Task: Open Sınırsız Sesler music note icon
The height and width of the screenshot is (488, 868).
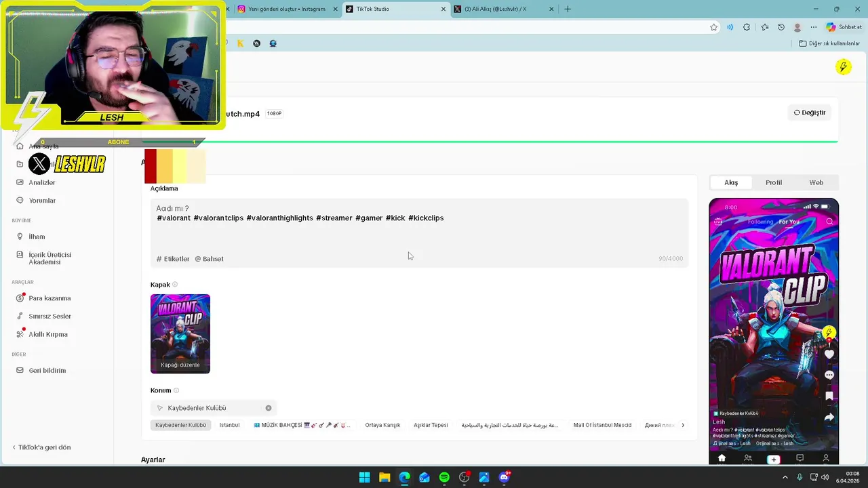Action: (20, 317)
